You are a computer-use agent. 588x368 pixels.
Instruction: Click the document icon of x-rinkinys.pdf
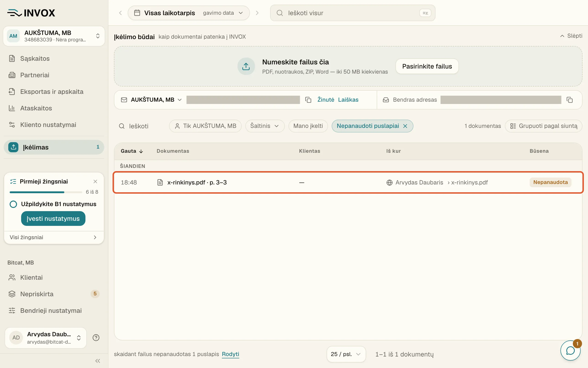[x=160, y=182]
